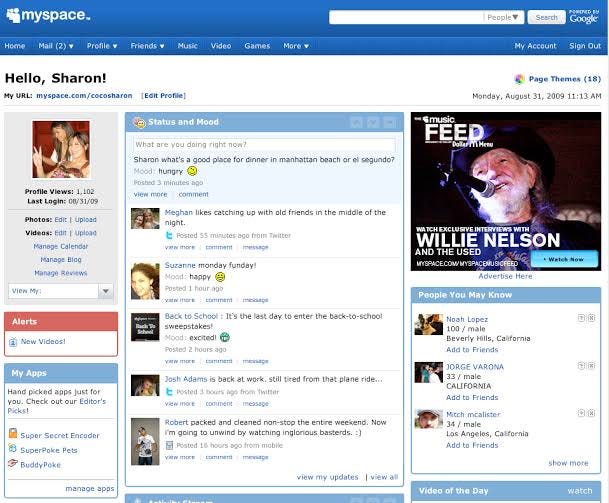Screen dimensions: 609x503
Task: Open the People search type dropdown
Action: pyautogui.click(x=503, y=17)
